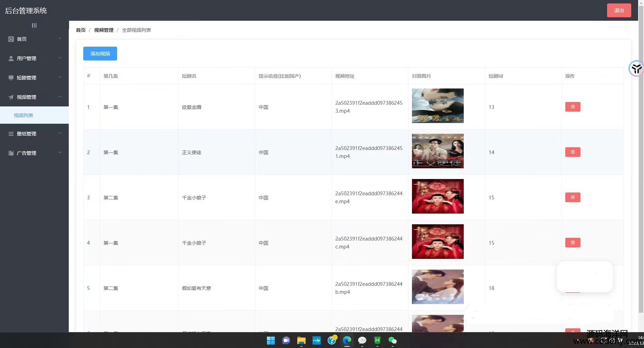This screenshot has width=644, height=348.
Task: Click the blue 添加视频 button
Action: pos(100,54)
